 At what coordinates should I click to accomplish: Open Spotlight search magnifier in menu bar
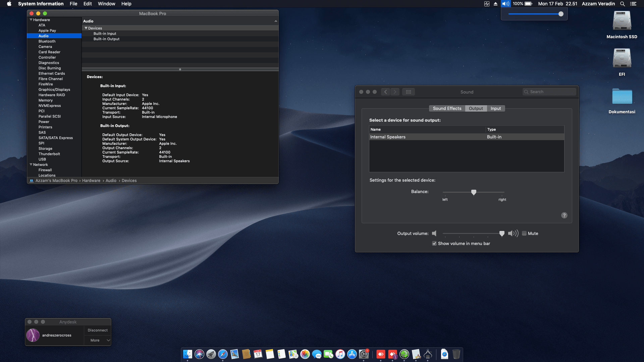point(622,4)
